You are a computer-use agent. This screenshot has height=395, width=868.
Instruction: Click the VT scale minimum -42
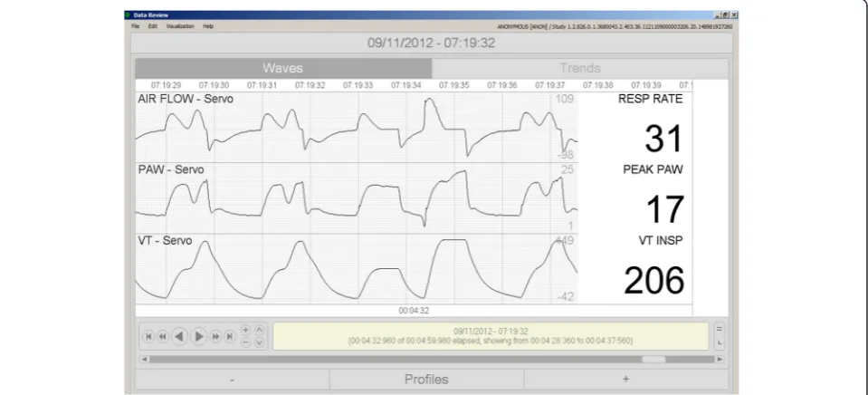(565, 297)
